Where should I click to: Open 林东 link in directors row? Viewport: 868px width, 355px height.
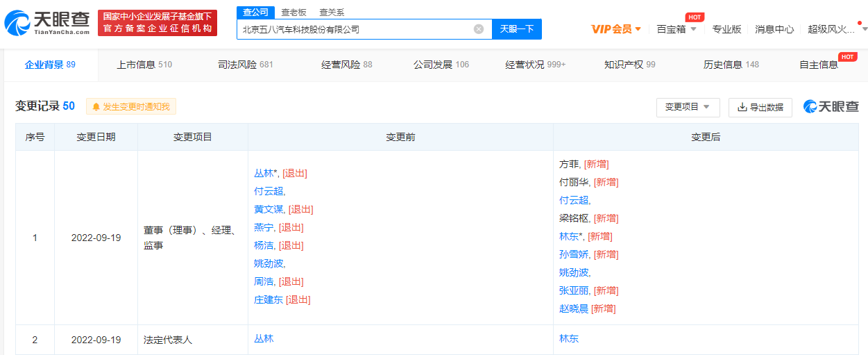coord(569,236)
